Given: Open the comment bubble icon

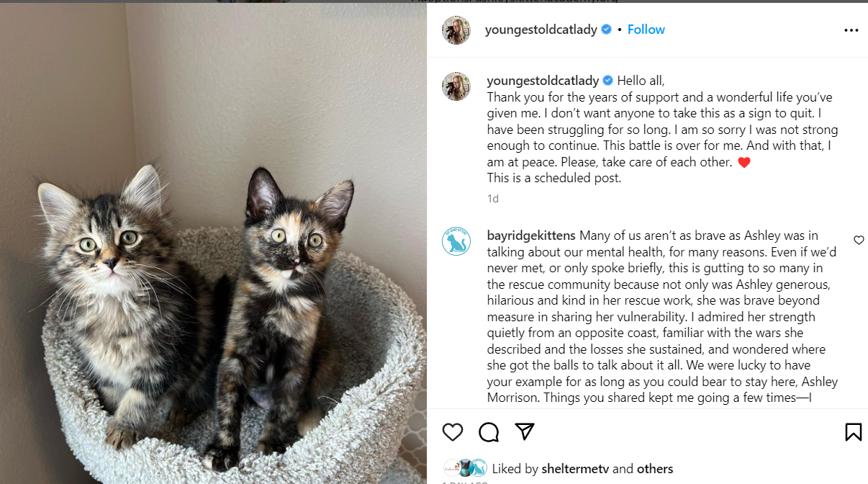Looking at the screenshot, I should pyautogui.click(x=489, y=431).
